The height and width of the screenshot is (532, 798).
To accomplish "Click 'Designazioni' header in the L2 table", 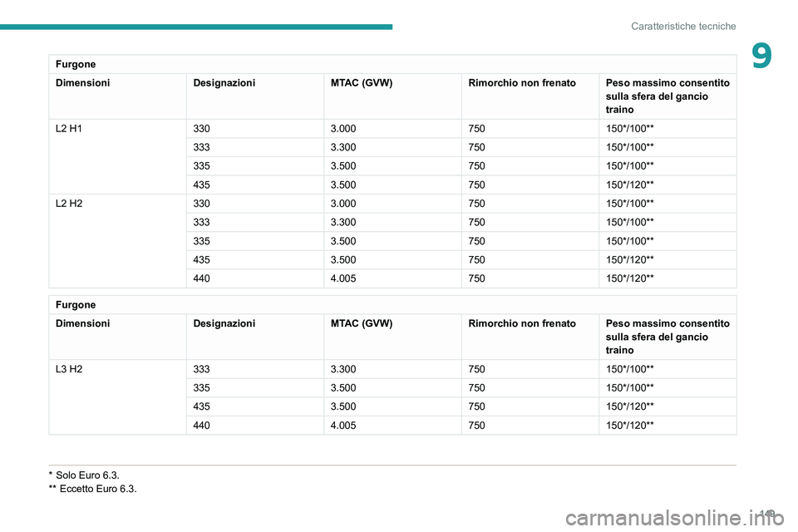I will (x=224, y=82).
